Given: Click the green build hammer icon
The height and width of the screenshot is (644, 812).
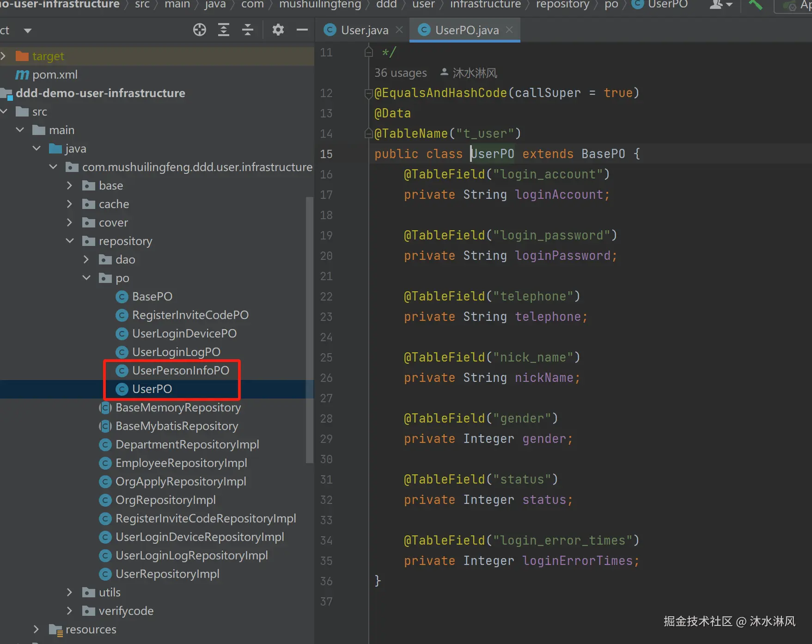Looking at the screenshot, I should click(x=756, y=5).
